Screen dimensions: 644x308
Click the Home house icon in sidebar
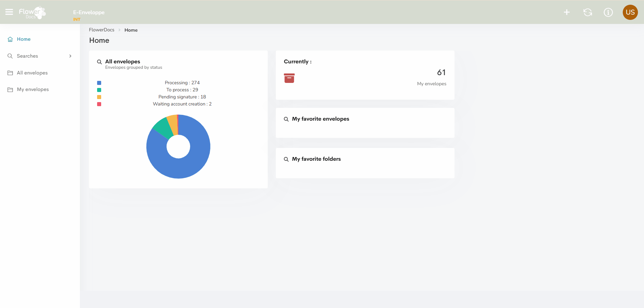(x=10, y=39)
